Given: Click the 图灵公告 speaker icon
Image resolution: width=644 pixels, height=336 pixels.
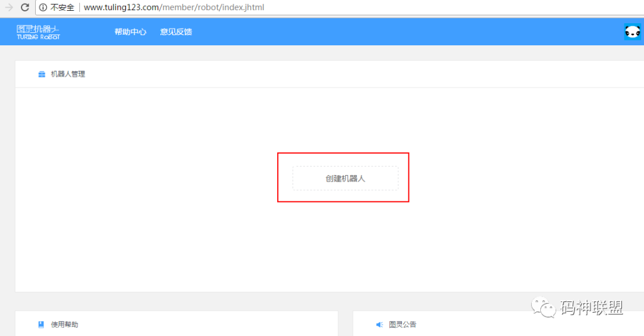Looking at the screenshot, I should point(379,325).
